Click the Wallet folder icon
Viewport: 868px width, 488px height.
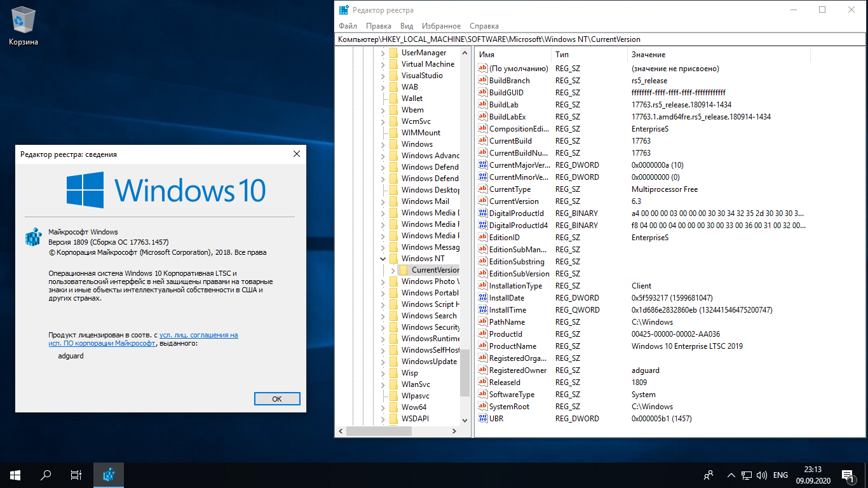pos(394,98)
